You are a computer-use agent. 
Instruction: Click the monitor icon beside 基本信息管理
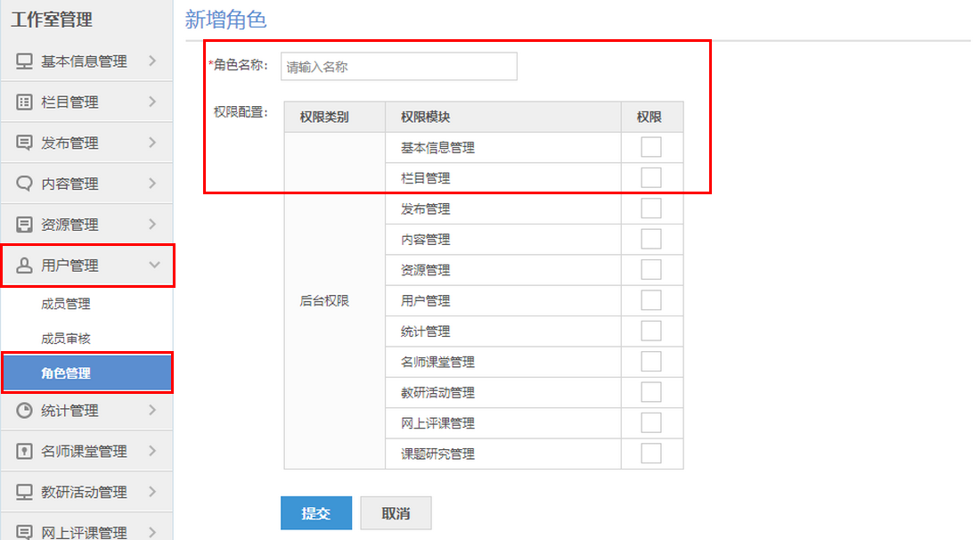click(25, 61)
